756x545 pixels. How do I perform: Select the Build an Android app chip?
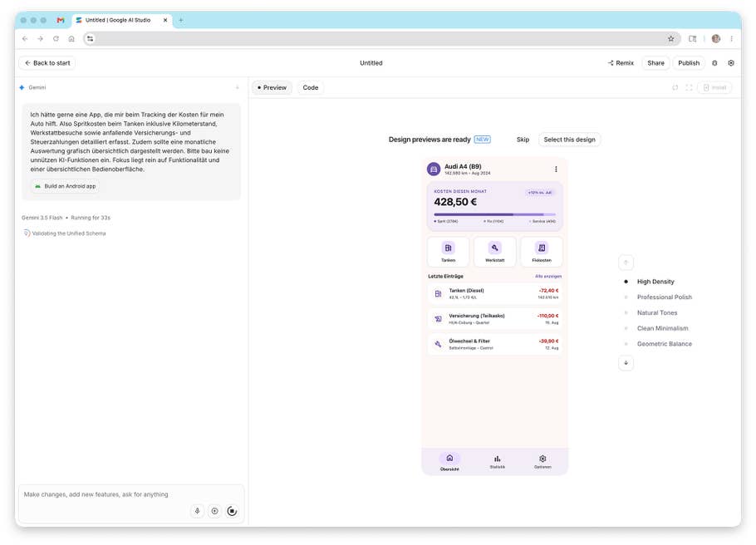tap(65, 186)
